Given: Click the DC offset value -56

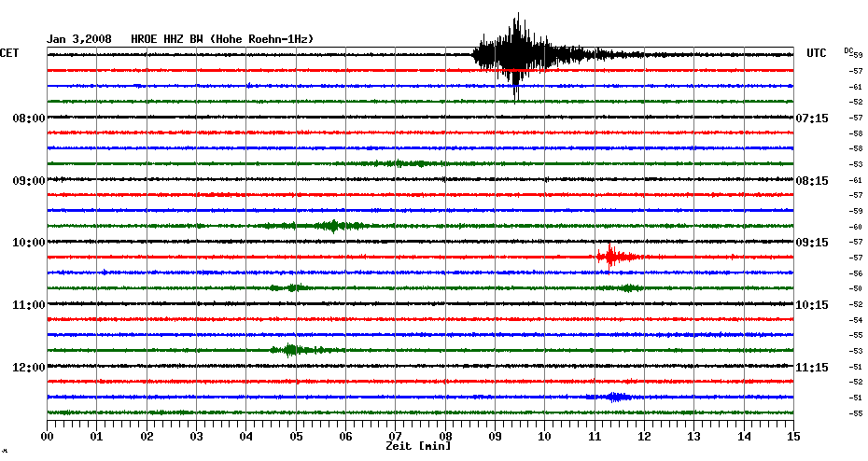Looking at the screenshot, I should point(856,274).
